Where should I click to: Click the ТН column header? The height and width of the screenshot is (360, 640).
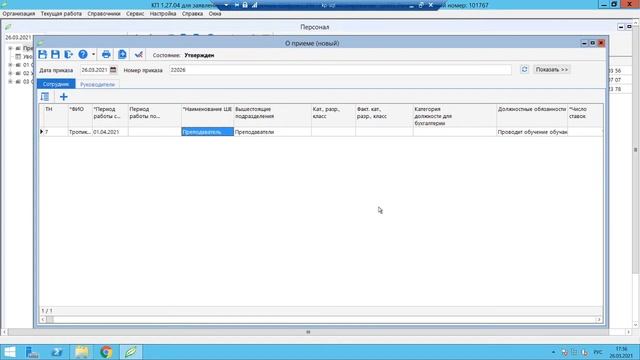click(56, 116)
